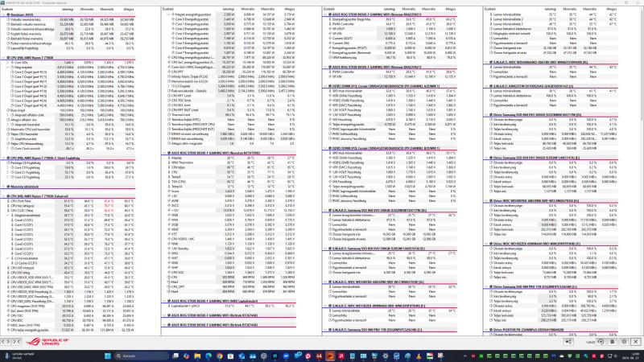Viewport: 644px width, 362px height.
Task: Reset min/max values with clock icon
Action: [601, 341]
